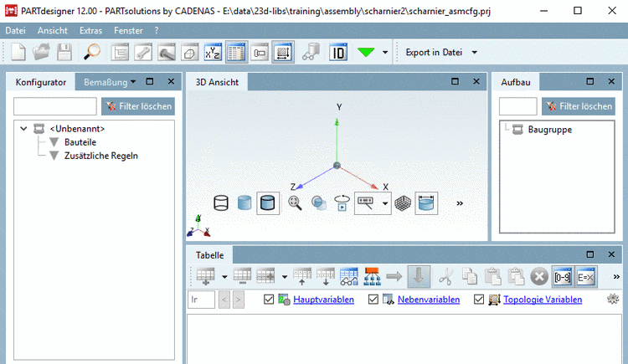
Task: Open dropdown next to insert row icon
Action: click(x=224, y=276)
